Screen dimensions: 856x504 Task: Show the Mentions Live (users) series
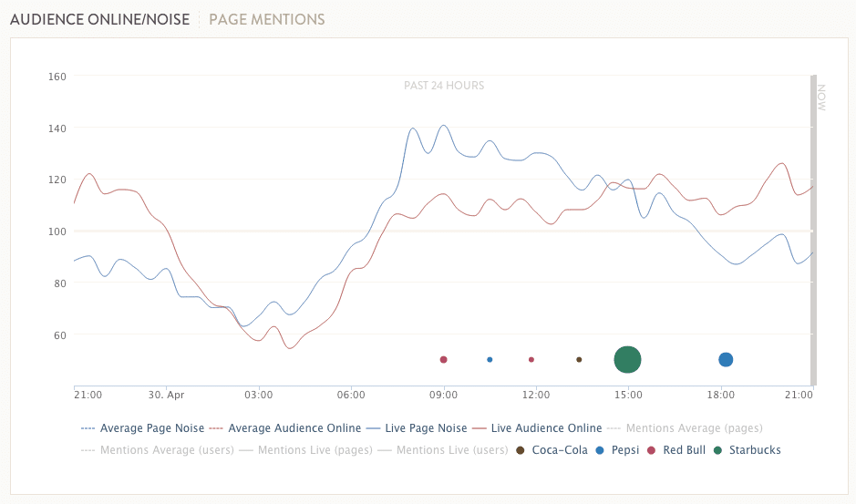click(451, 449)
